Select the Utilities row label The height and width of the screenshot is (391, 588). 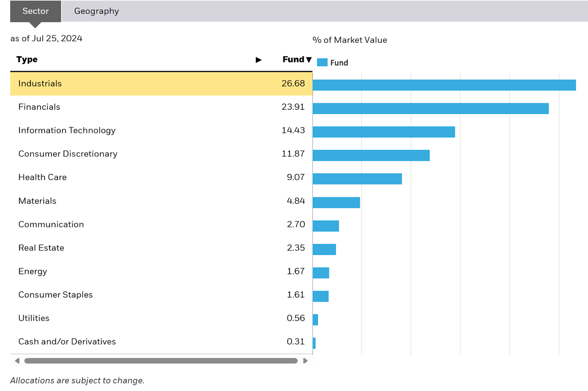click(34, 318)
